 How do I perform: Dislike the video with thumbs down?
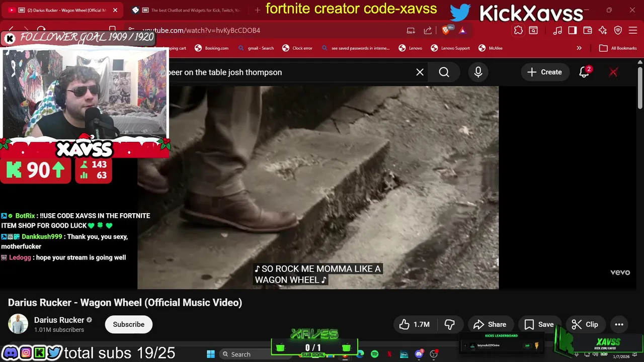point(449,324)
